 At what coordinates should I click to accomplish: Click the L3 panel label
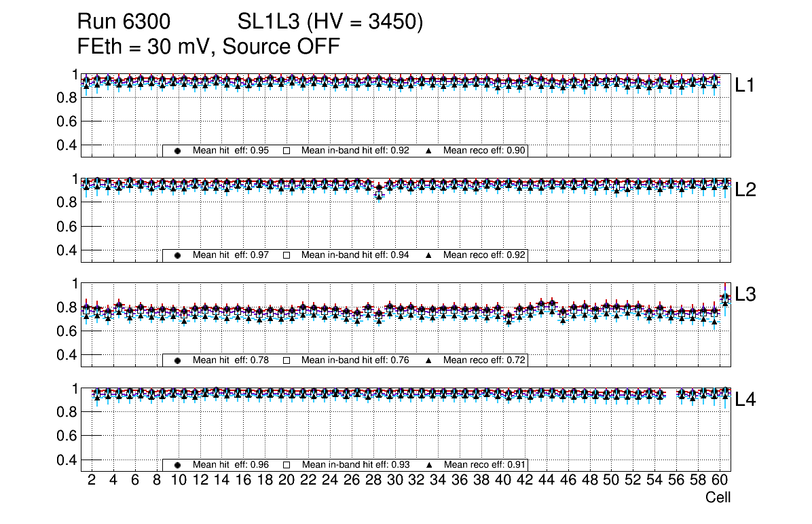pyautogui.click(x=745, y=295)
